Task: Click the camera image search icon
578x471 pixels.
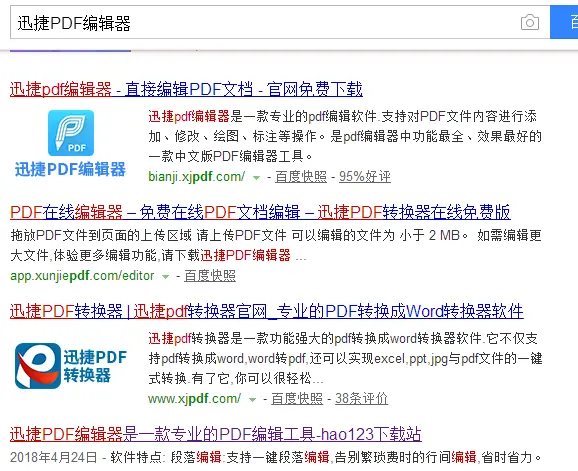Action: (530, 22)
